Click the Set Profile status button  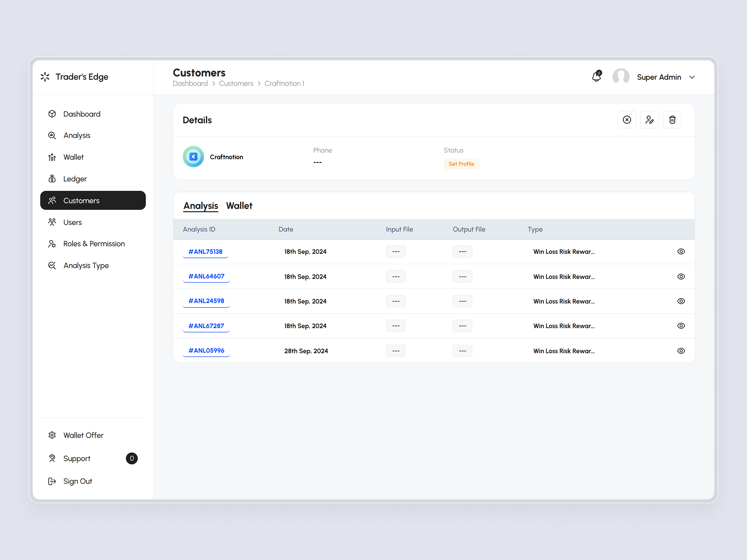point(461,164)
